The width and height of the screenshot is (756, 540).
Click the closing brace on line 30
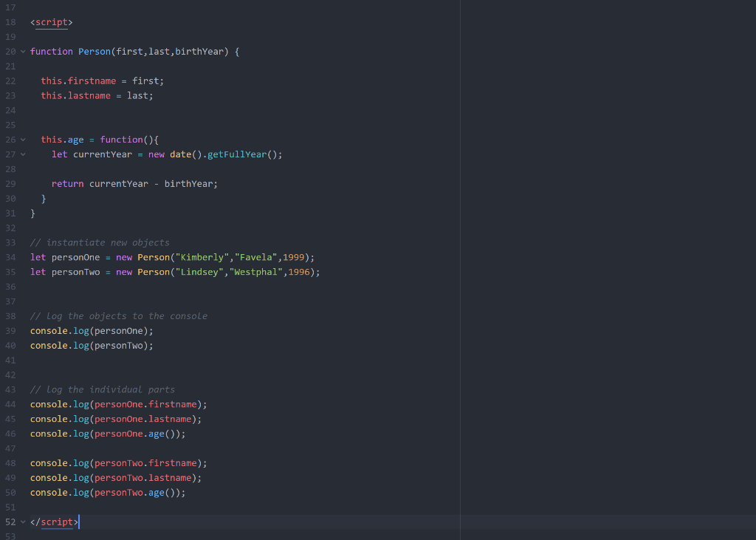click(x=44, y=199)
